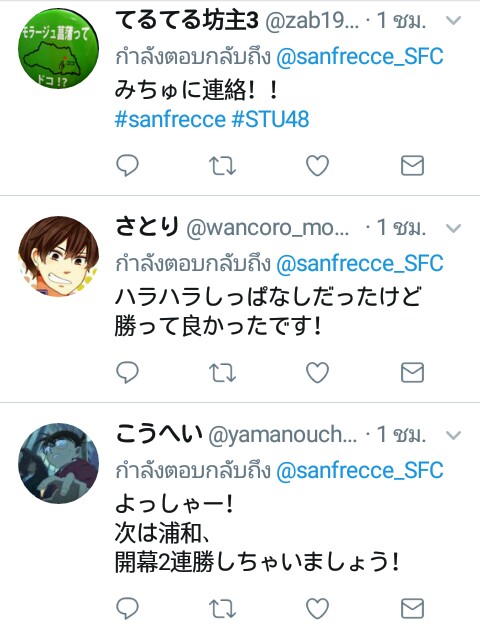
Task: Like こうへい's よっしゃー tweet
Action: click(317, 609)
